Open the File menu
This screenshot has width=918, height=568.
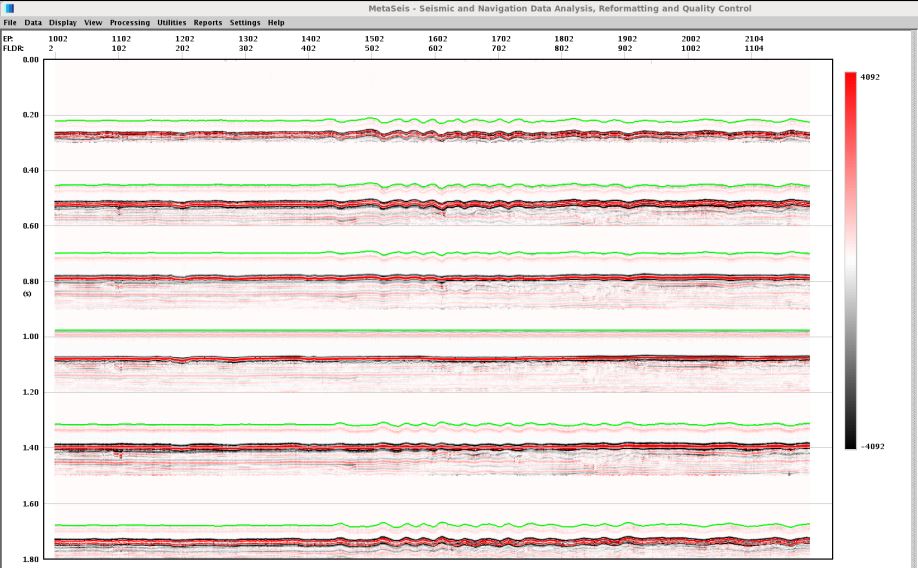(11, 22)
